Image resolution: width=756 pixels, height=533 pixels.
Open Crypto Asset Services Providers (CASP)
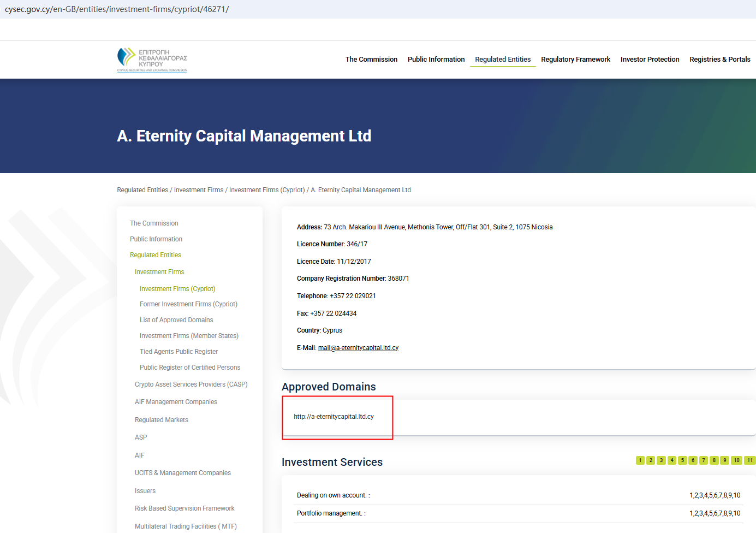pos(191,384)
